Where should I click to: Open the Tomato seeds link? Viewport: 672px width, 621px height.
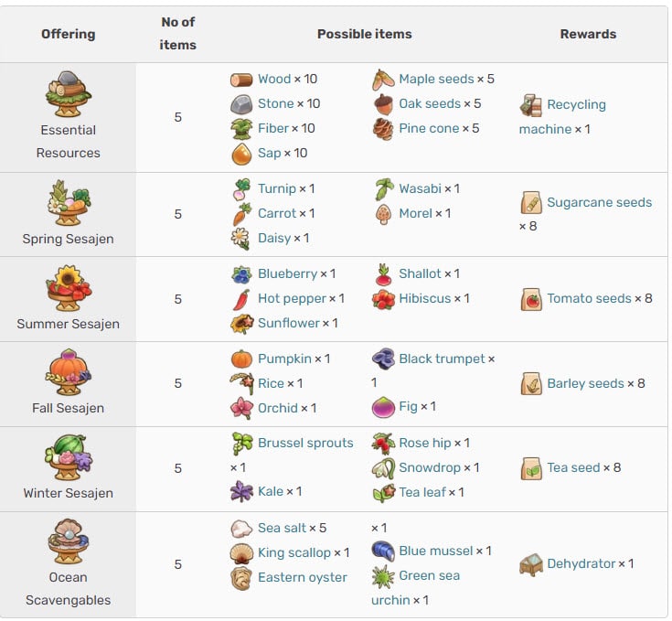click(589, 299)
